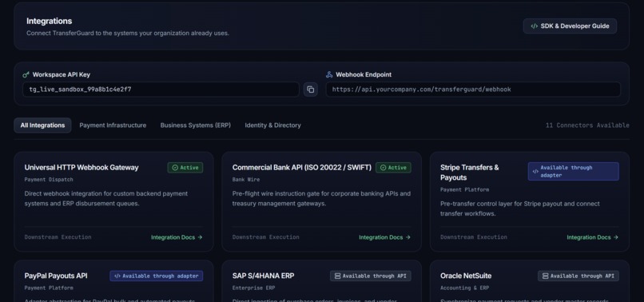Image resolution: width=644 pixels, height=302 pixels.
Task: Click the code icon in SDK & Developer Guide
Action: [534, 26]
